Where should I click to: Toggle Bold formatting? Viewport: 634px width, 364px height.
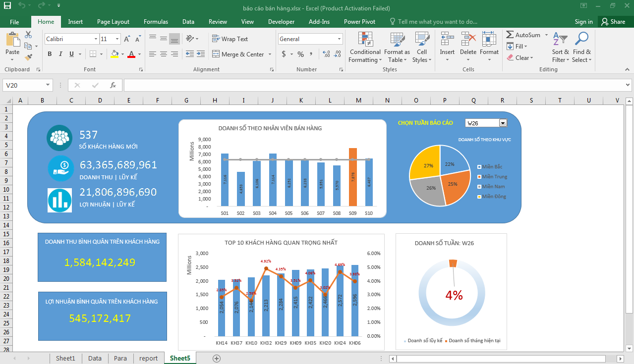[x=50, y=54]
